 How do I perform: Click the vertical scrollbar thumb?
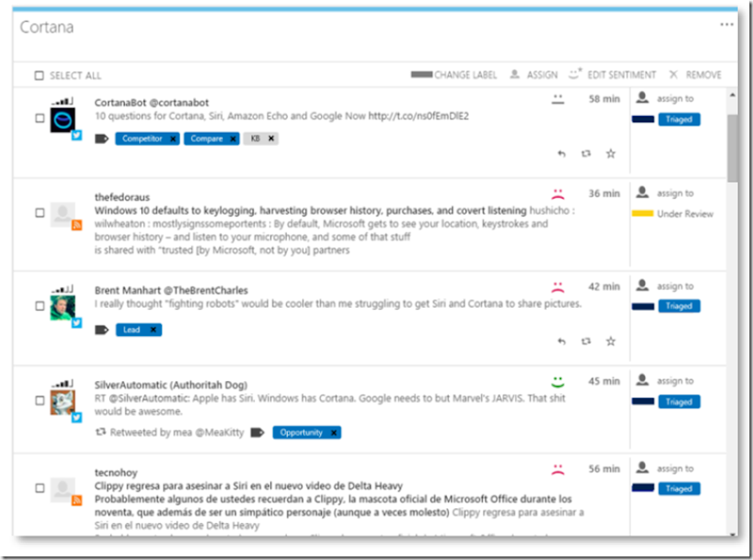tap(732, 148)
